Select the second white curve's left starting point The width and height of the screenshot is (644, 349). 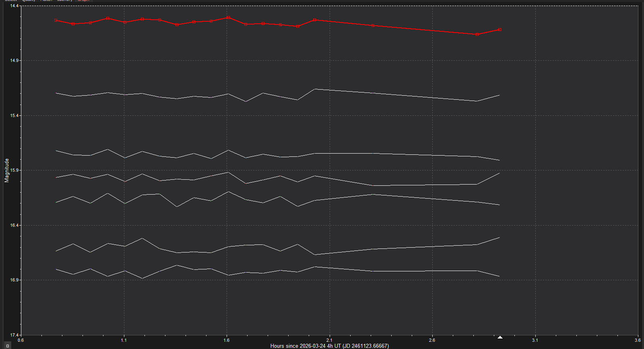(56, 151)
